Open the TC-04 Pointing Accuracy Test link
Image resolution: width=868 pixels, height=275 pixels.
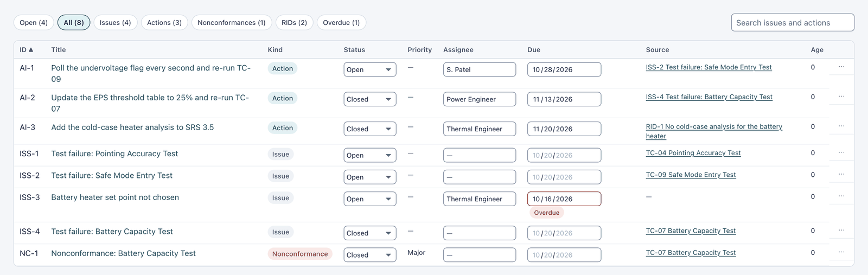pos(693,153)
